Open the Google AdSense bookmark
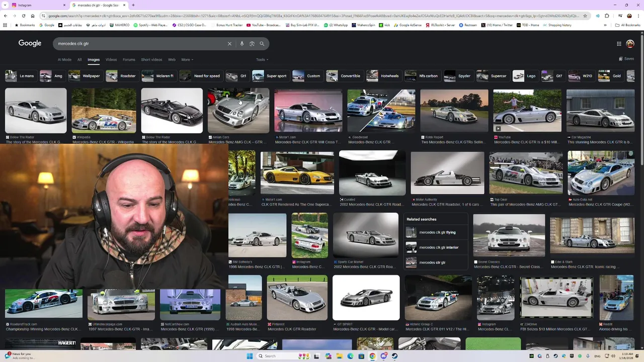This screenshot has width=644, height=362. [x=408, y=25]
